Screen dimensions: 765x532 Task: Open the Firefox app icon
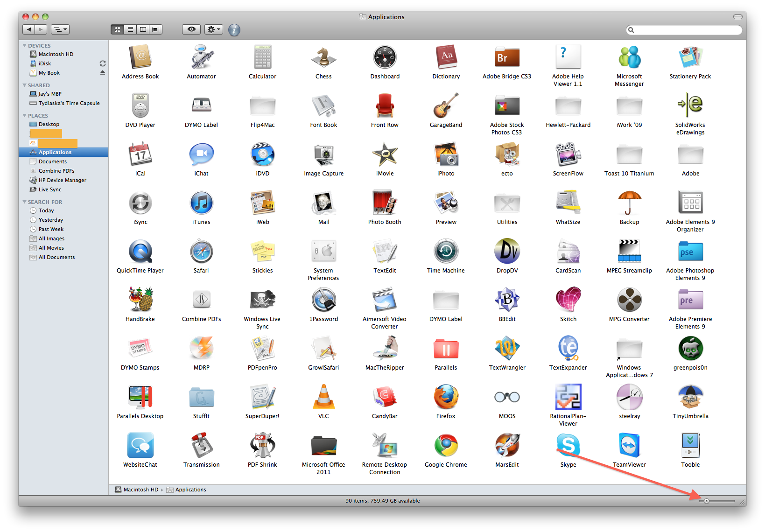(x=446, y=397)
